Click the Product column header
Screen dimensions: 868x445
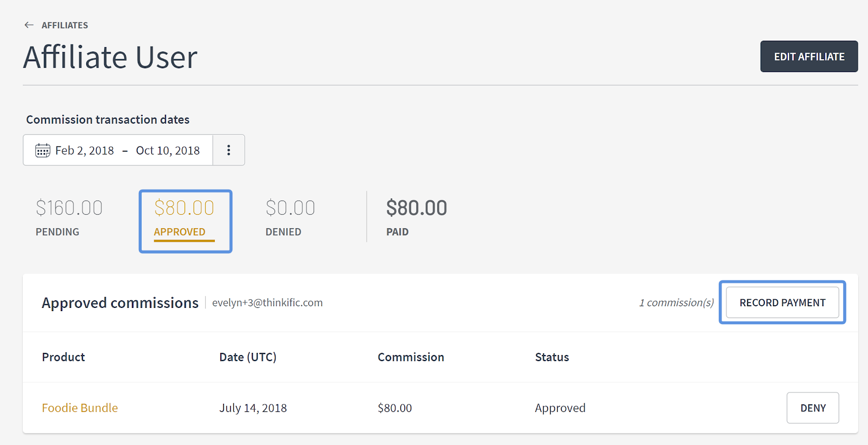click(x=63, y=357)
